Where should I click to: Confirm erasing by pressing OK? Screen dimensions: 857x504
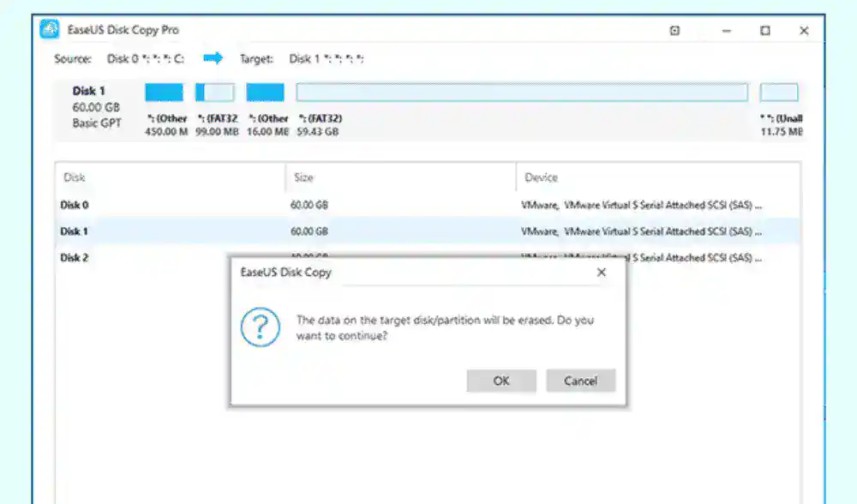click(501, 381)
